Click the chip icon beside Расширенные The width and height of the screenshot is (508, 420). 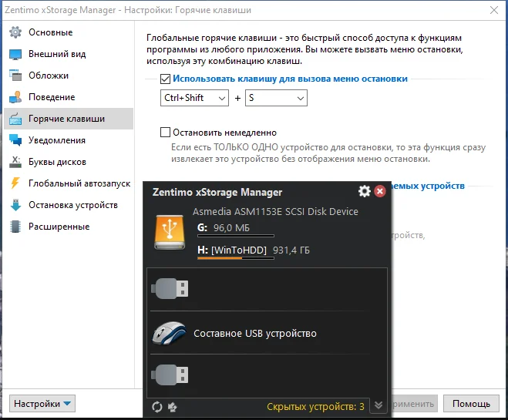tap(15, 227)
